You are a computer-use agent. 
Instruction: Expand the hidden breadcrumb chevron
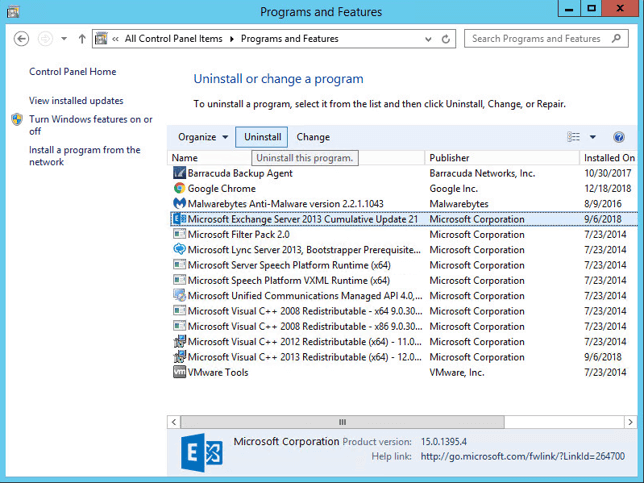[115, 39]
